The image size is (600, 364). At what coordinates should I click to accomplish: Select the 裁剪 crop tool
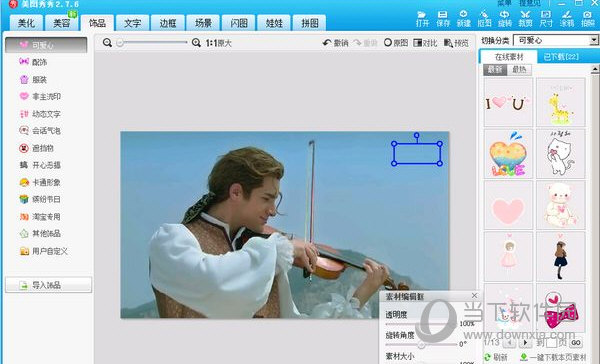[x=525, y=19]
